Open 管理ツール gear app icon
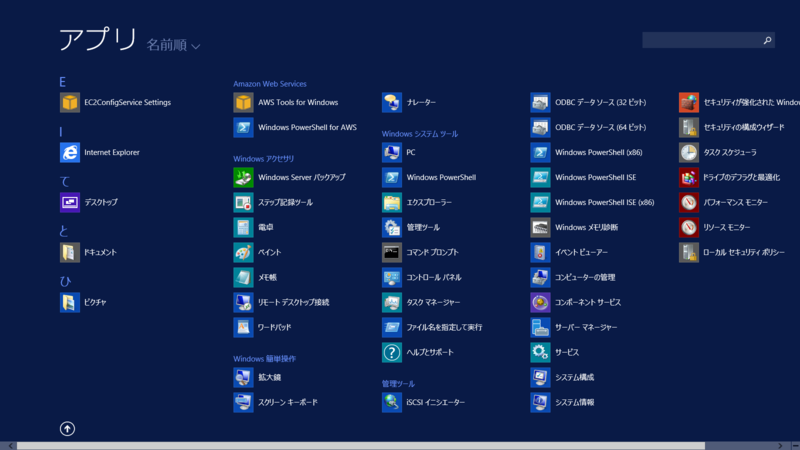This screenshot has width=800, height=450. [392, 228]
